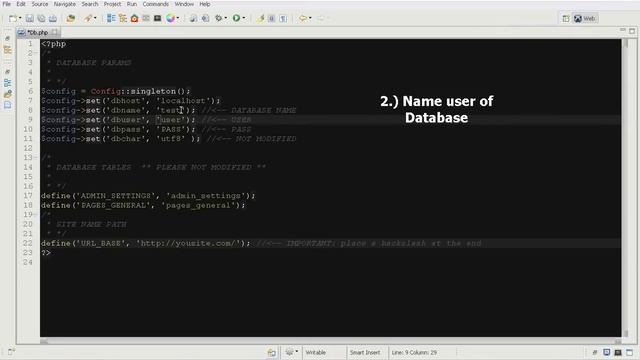This screenshot has height=360, width=640.
Task: Open the Source menu
Action: click(40, 4)
